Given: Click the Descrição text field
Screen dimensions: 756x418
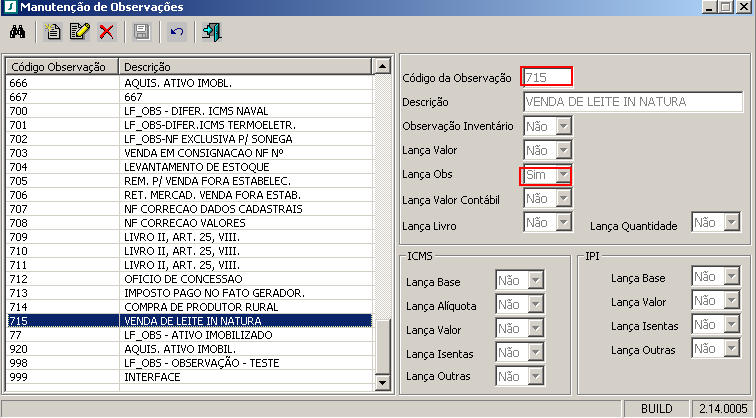Looking at the screenshot, I should tap(632, 102).
